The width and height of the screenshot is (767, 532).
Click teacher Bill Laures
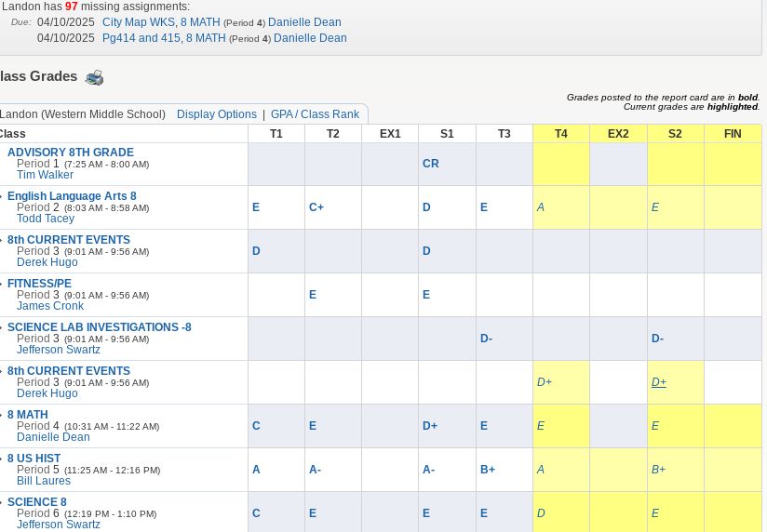(x=44, y=481)
